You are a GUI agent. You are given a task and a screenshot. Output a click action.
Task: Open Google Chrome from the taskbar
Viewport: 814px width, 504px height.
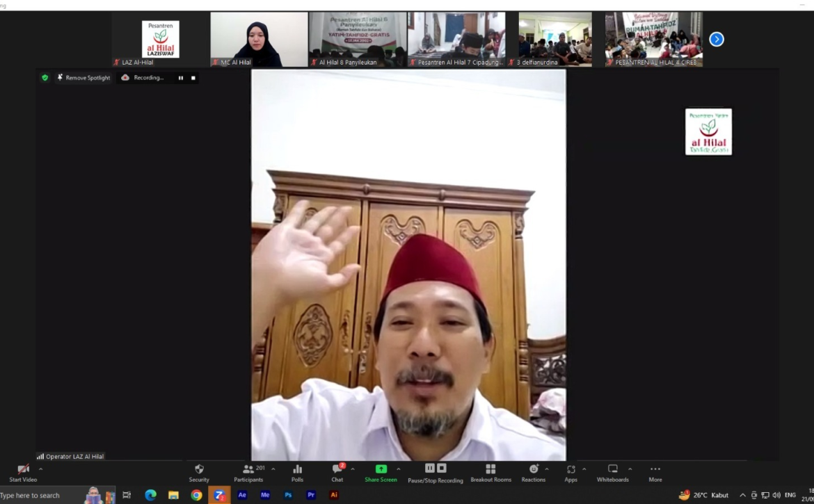tap(197, 496)
